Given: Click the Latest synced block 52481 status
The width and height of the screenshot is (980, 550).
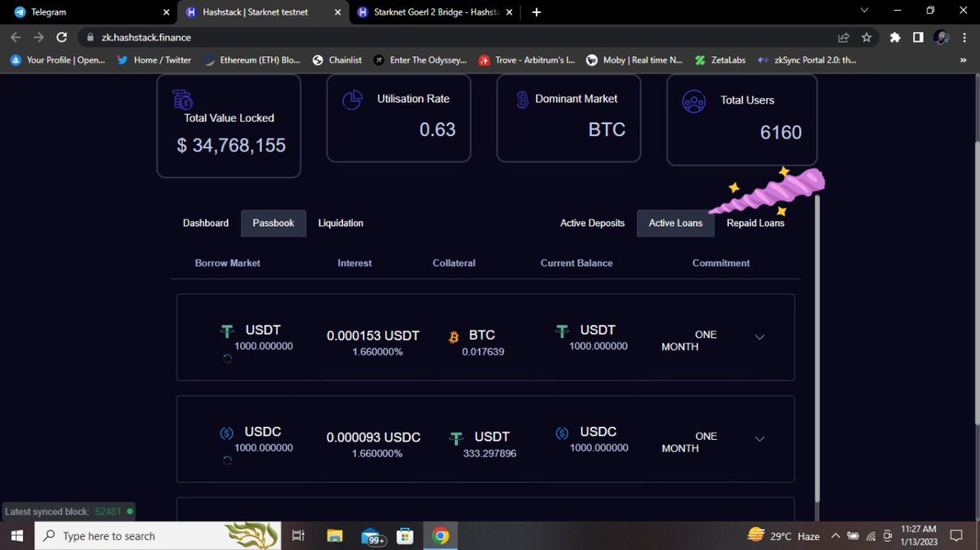Looking at the screenshot, I should tap(69, 512).
